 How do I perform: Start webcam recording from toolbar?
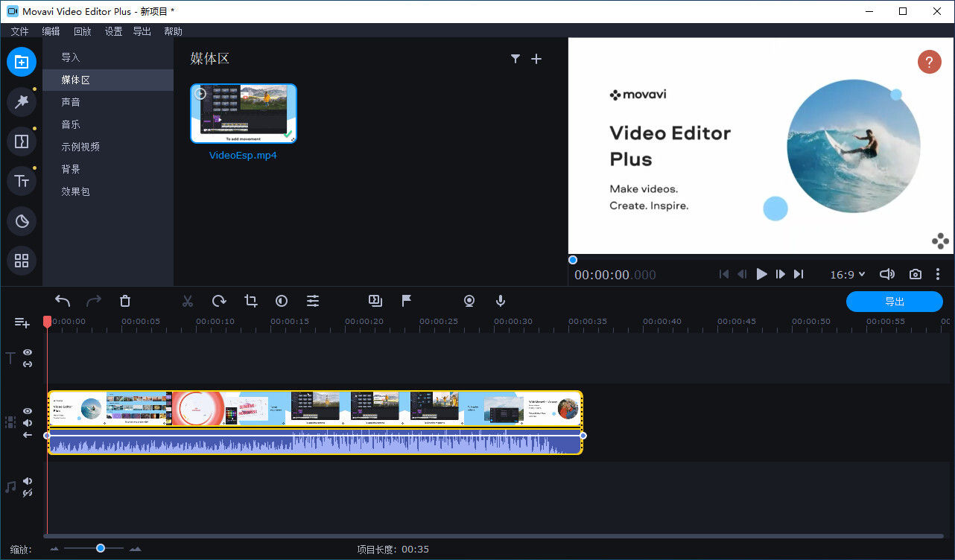(469, 301)
